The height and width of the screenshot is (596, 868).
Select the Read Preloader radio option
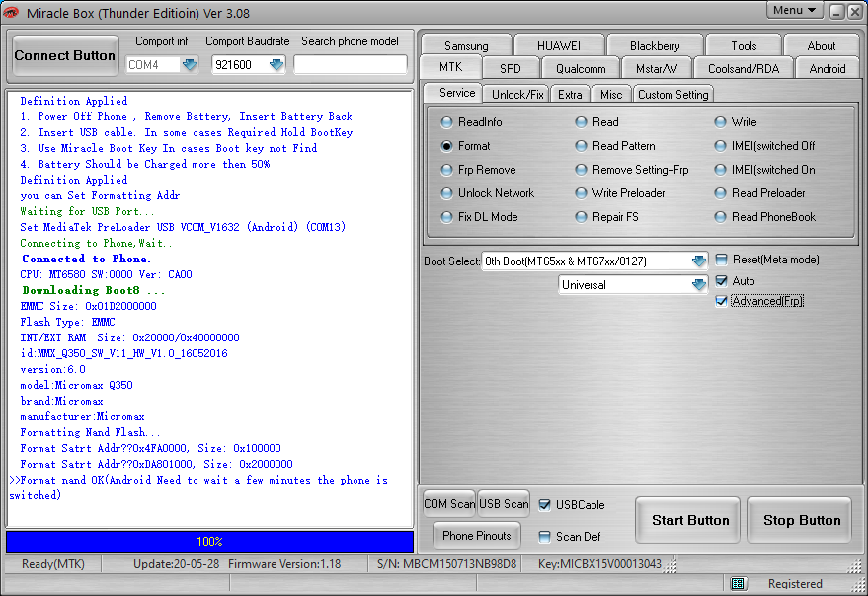pos(759,193)
